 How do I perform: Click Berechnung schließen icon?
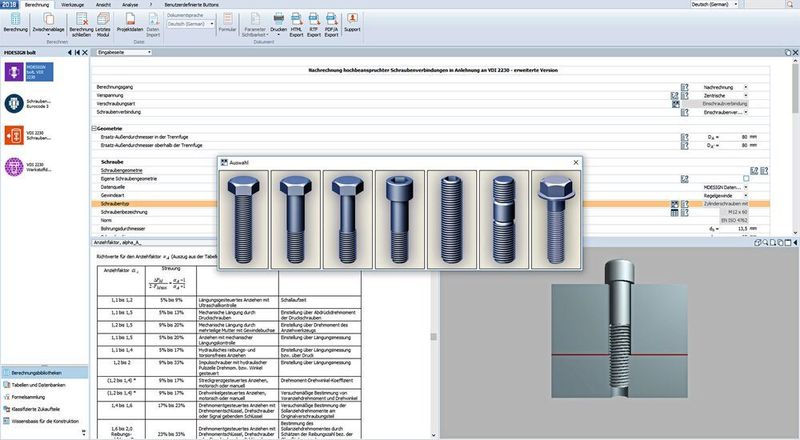pos(82,24)
